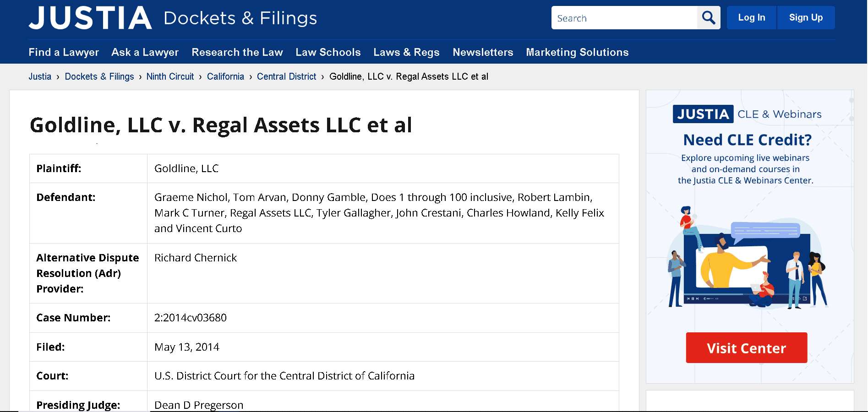Click the Visit Center ad button
This screenshot has height=412, width=868.
747,348
